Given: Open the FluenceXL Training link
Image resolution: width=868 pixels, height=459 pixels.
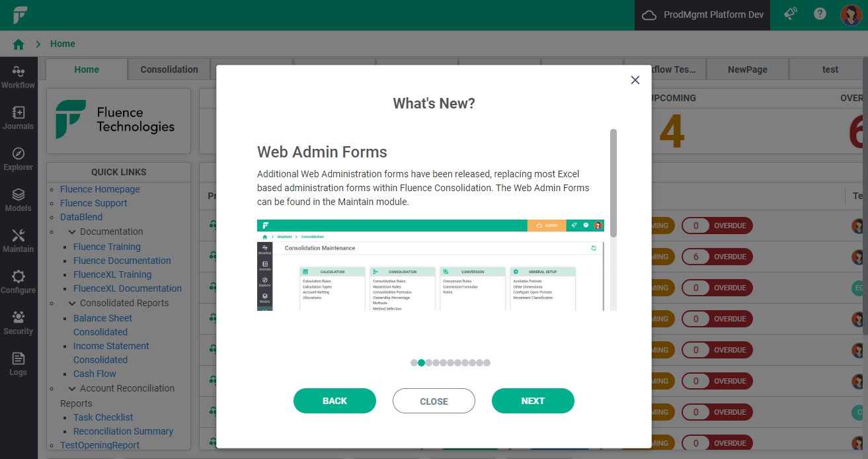Looking at the screenshot, I should [x=112, y=274].
